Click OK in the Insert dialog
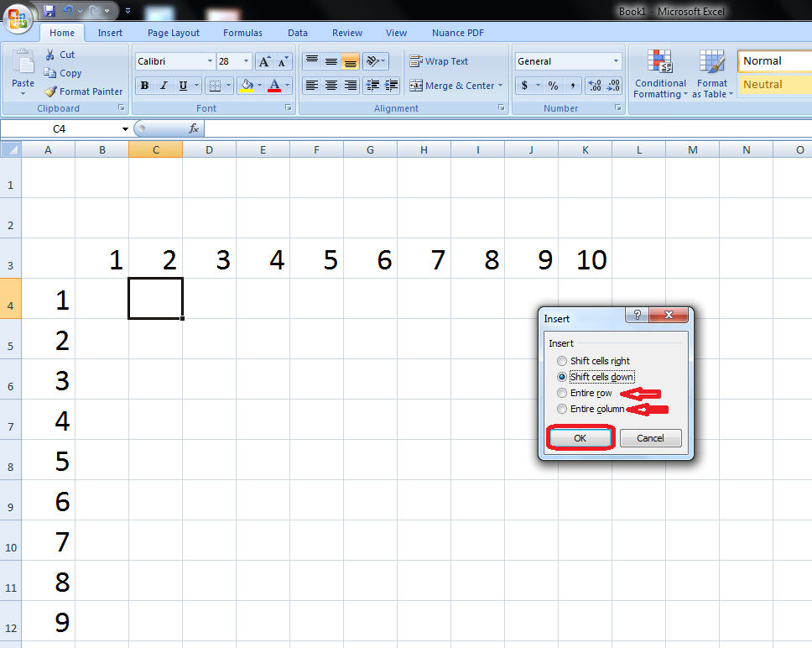The image size is (812, 648). tap(580, 437)
